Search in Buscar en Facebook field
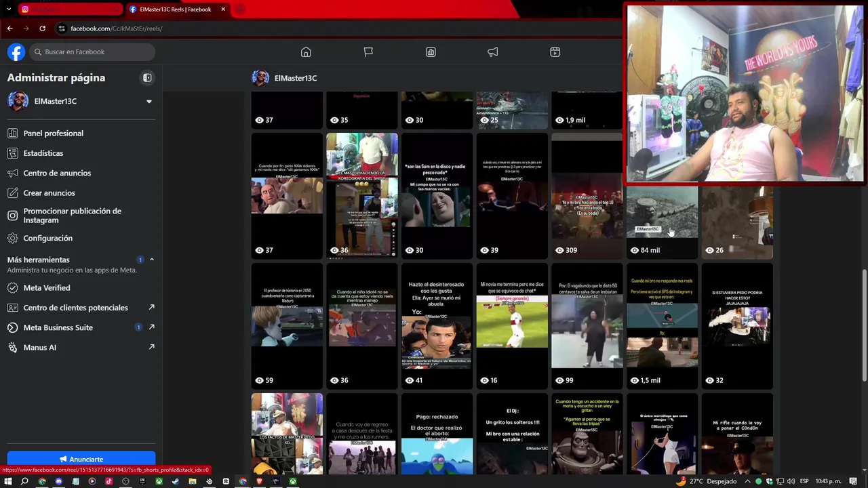The image size is (868, 488). click(93, 52)
